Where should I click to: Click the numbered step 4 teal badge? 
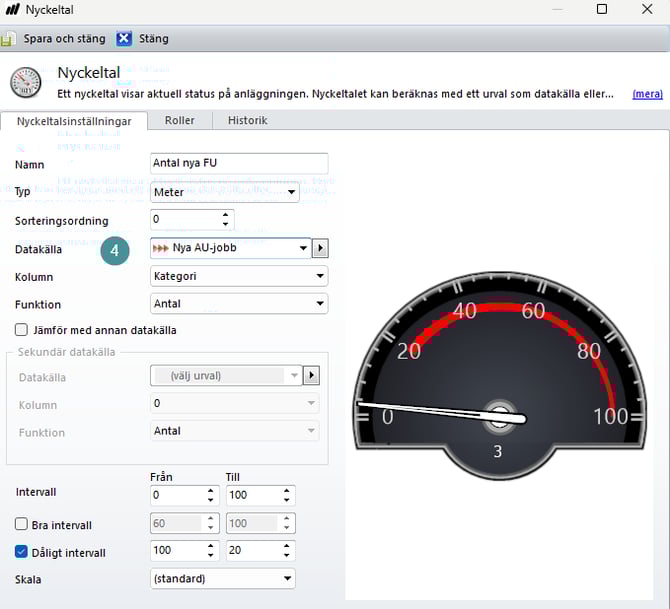[x=115, y=250]
